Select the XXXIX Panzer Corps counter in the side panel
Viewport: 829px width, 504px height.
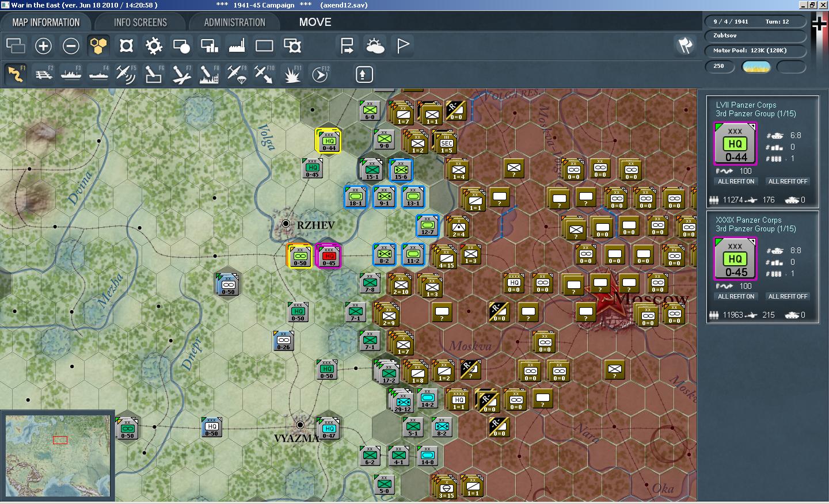[x=736, y=259]
